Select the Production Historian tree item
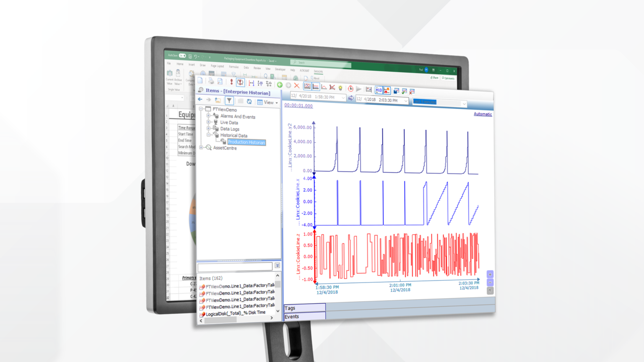 click(x=247, y=142)
